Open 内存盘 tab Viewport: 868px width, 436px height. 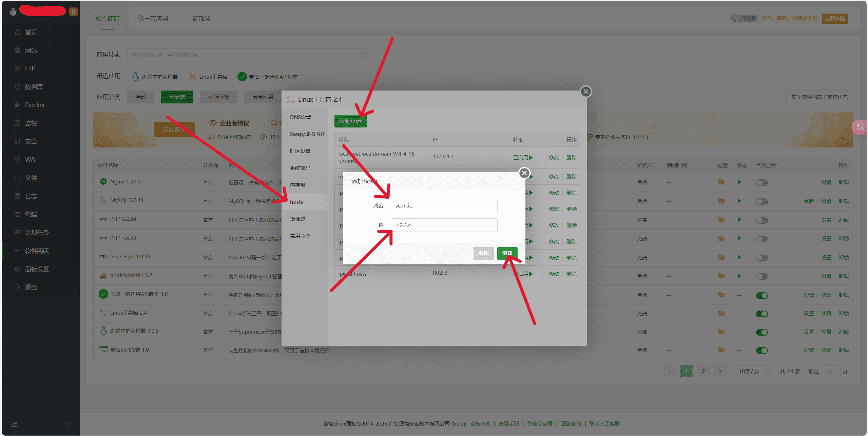click(x=305, y=185)
